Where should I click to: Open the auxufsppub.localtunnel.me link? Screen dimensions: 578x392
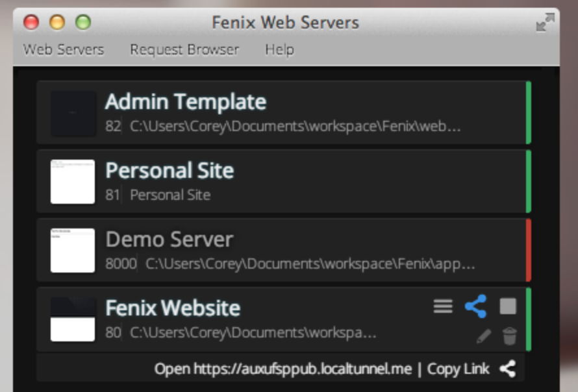283,369
